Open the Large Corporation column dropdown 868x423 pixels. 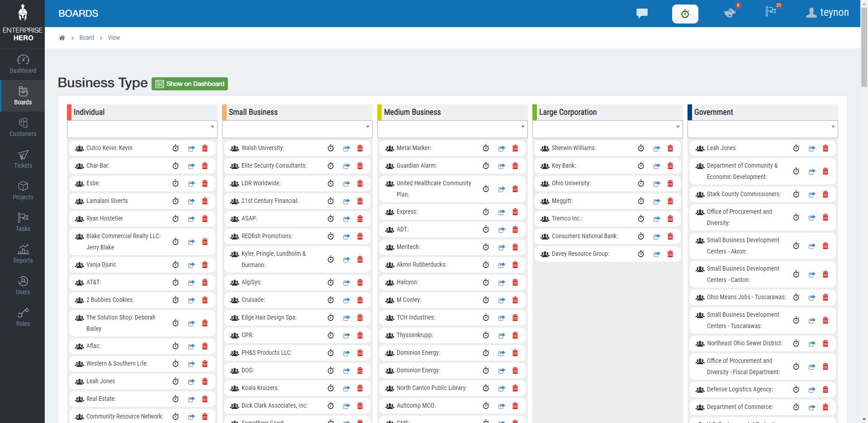(607, 129)
